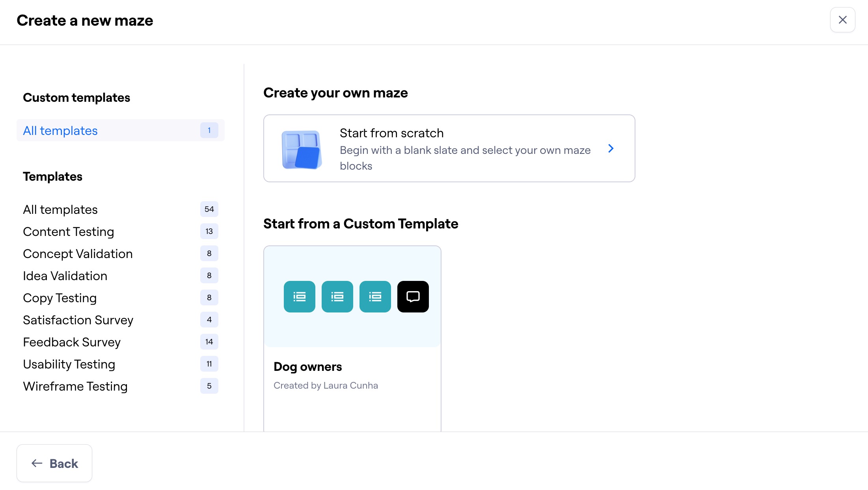Open the Idea Validation templates
This screenshot has width=868, height=490.
[x=65, y=276]
